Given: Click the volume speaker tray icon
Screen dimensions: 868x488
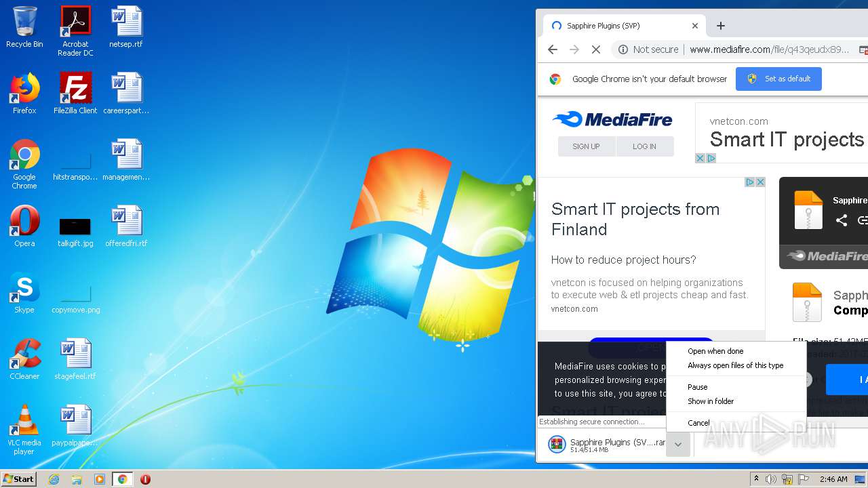Looking at the screenshot, I should (x=771, y=479).
